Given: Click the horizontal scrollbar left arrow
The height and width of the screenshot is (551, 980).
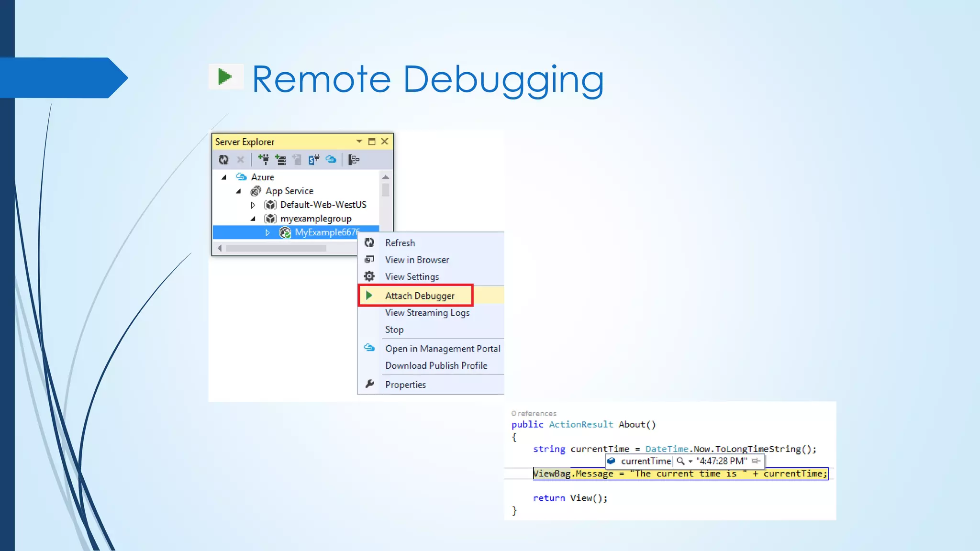Looking at the screenshot, I should point(220,248).
